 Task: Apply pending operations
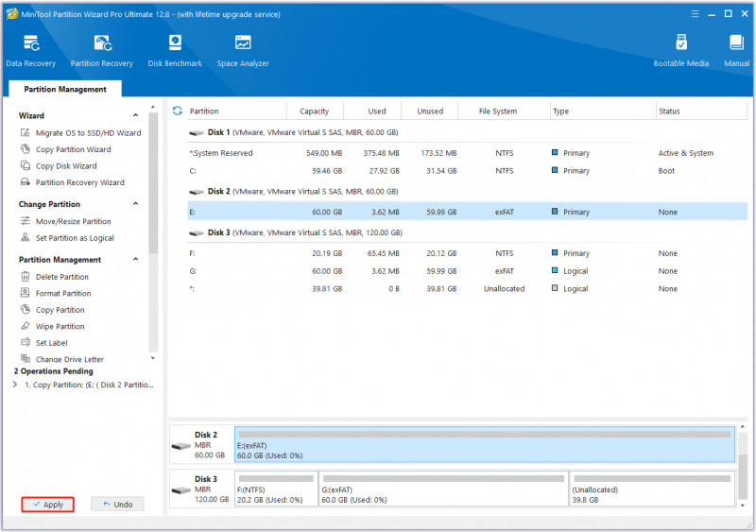click(48, 505)
